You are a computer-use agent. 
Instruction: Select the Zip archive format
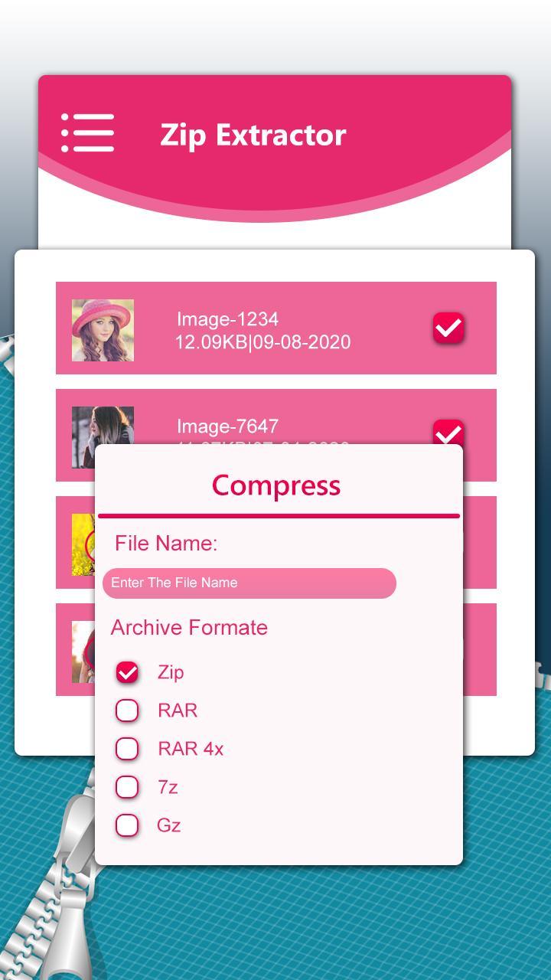click(127, 672)
